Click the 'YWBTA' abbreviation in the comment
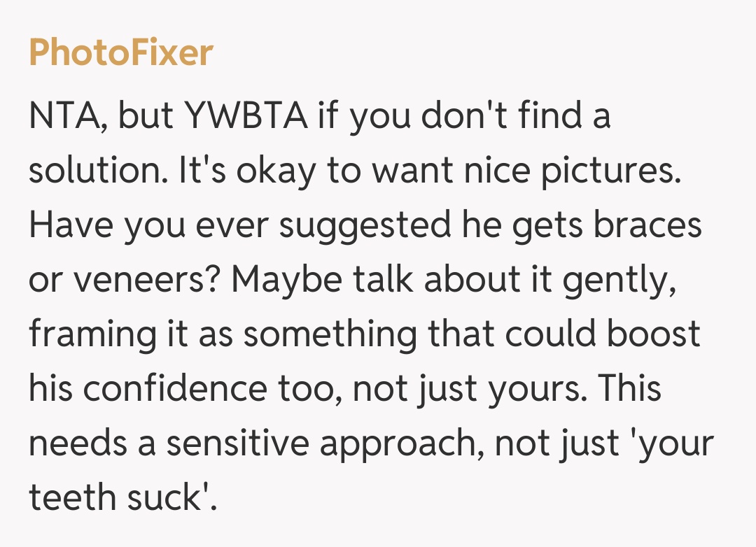This screenshot has width=756, height=547. pyautogui.click(x=246, y=117)
